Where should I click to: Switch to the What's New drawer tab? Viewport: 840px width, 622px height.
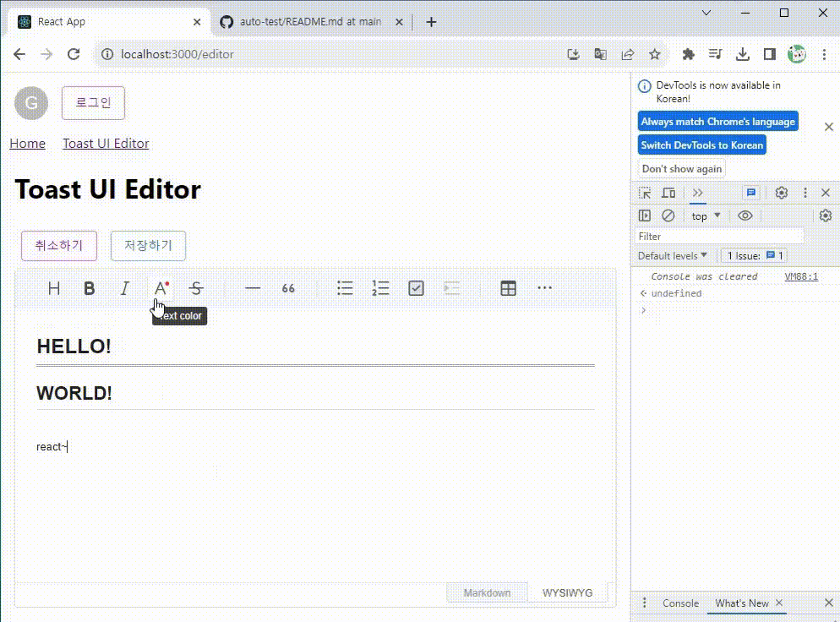coord(741,603)
